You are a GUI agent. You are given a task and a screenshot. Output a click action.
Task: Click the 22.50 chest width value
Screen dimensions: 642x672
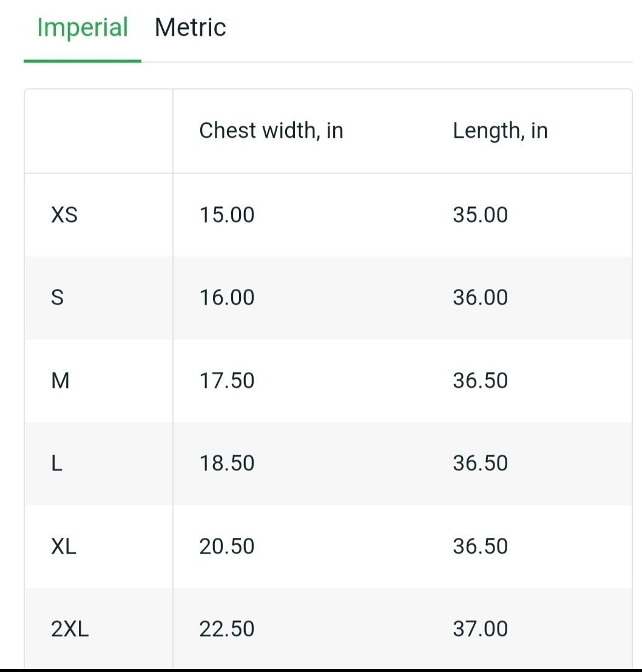[227, 629]
